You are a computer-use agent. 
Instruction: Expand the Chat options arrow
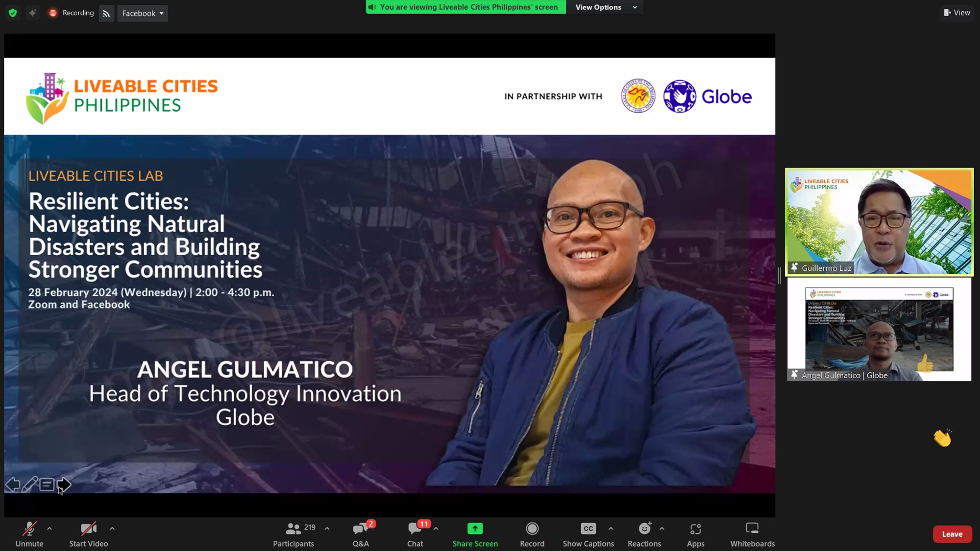[x=436, y=528]
